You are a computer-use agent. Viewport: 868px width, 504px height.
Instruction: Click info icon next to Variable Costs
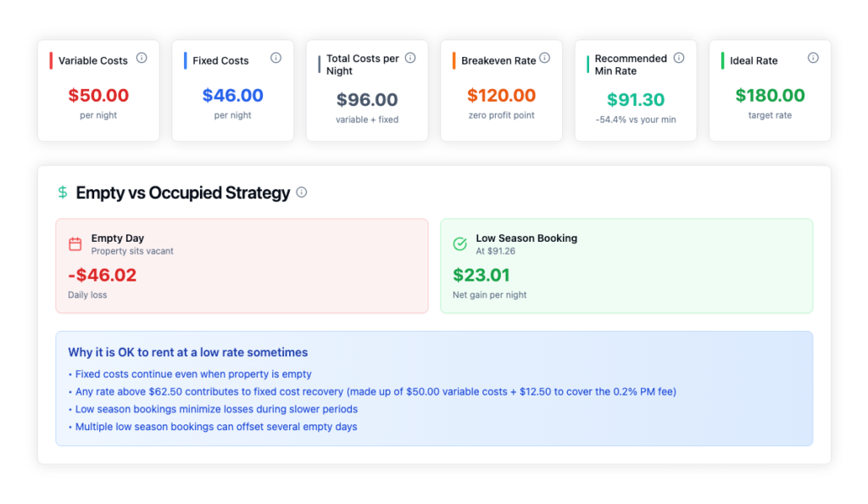(x=142, y=58)
